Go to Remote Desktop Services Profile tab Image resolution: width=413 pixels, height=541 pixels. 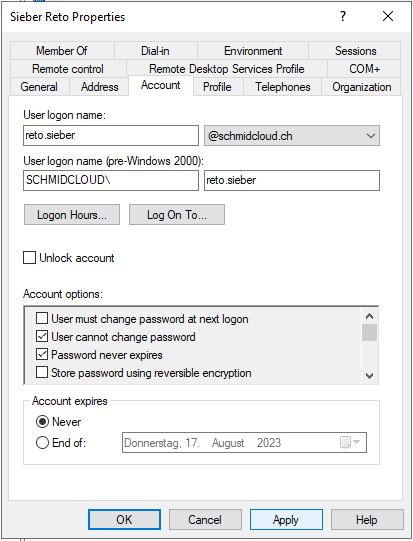[x=227, y=69]
